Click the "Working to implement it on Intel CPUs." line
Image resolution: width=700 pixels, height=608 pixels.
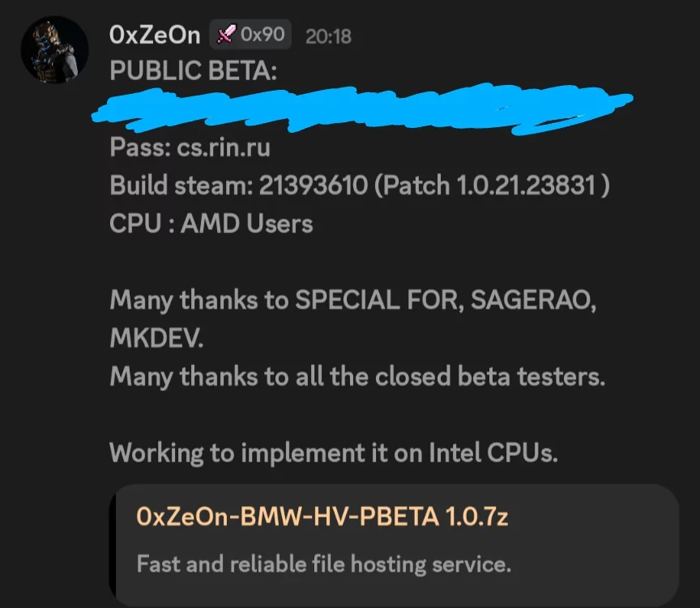(x=334, y=453)
